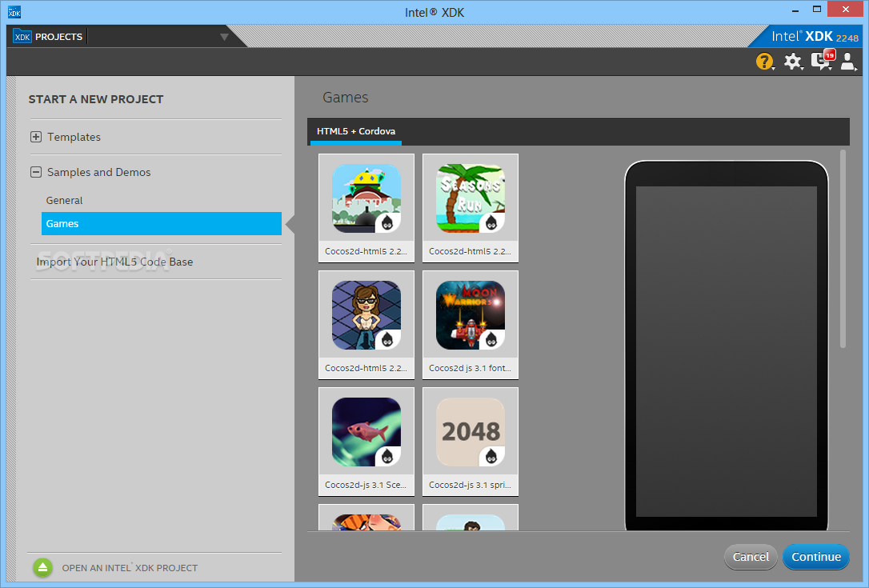Click the green open-project eject icon
The width and height of the screenshot is (869, 588).
click(x=42, y=567)
